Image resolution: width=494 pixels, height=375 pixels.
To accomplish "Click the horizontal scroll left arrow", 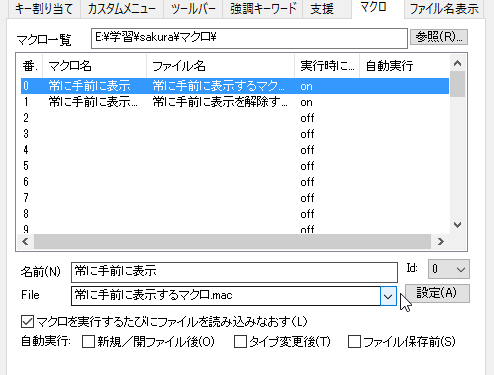I will pyautogui.click(x=25, y=242).
